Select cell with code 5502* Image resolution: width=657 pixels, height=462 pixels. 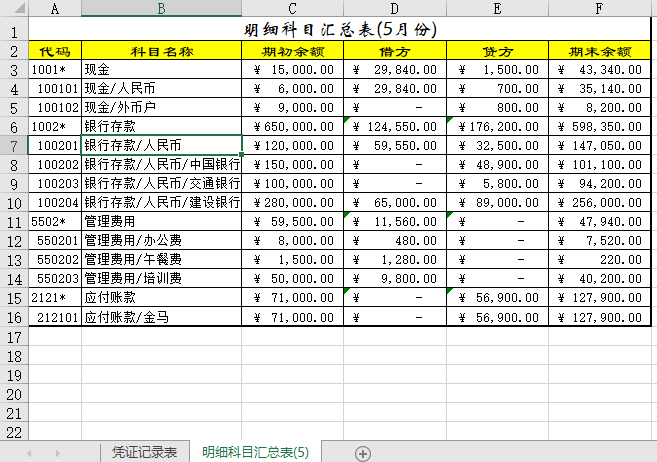pos(55,221)
